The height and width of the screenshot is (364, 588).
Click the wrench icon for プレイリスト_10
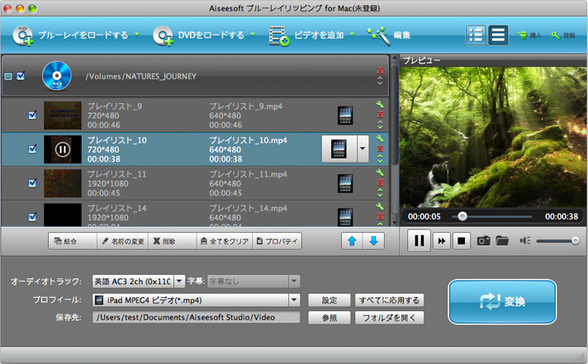[x=380, y=139]
